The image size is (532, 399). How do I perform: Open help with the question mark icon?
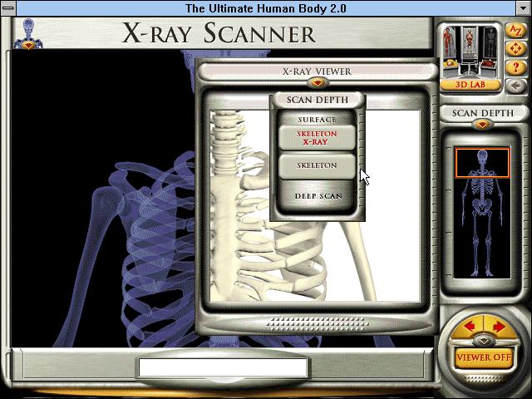pyautogui.click(x=515, y=67)
